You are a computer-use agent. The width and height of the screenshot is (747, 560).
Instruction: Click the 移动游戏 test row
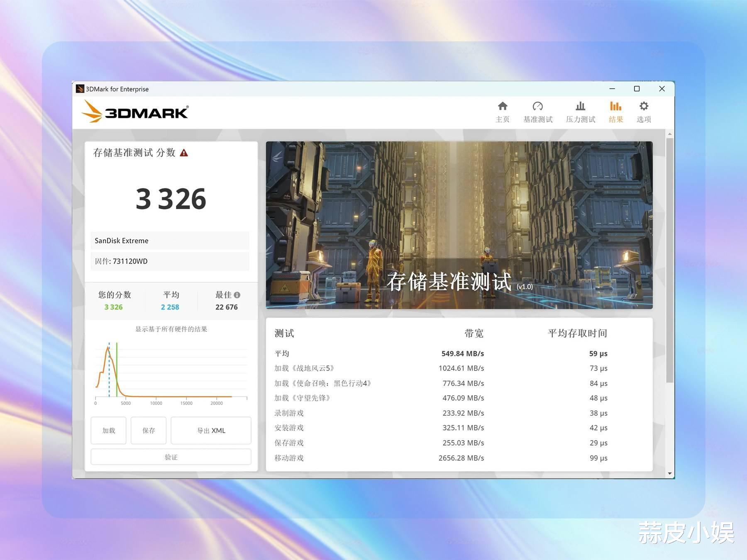(441, 458)
